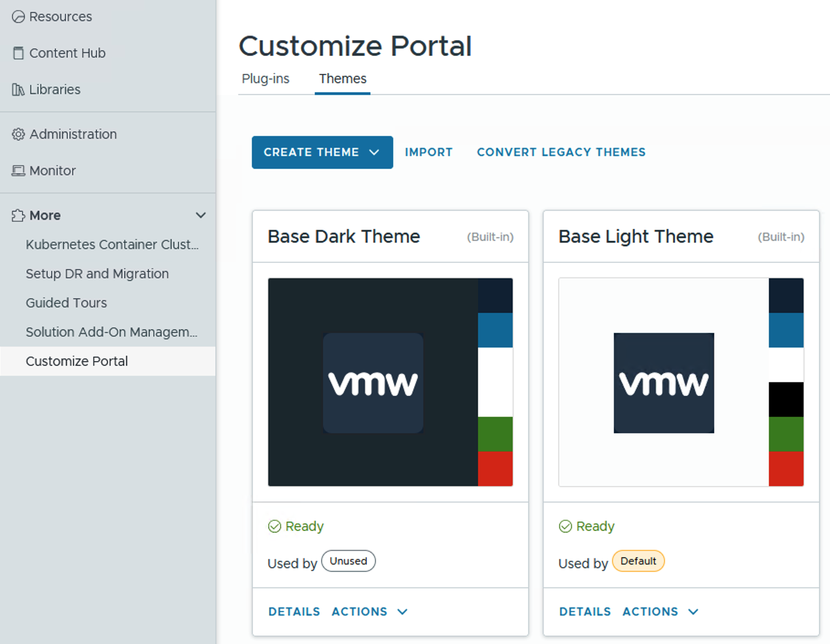Expand Actions menu for Base Light Theme
Viewport: 830px width, 644px height.
coord(660,612)
